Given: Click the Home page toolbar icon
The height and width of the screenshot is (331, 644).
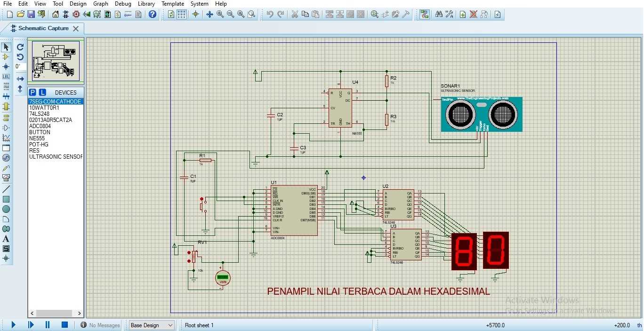Looking at the screenshot, I should (56, 14).
